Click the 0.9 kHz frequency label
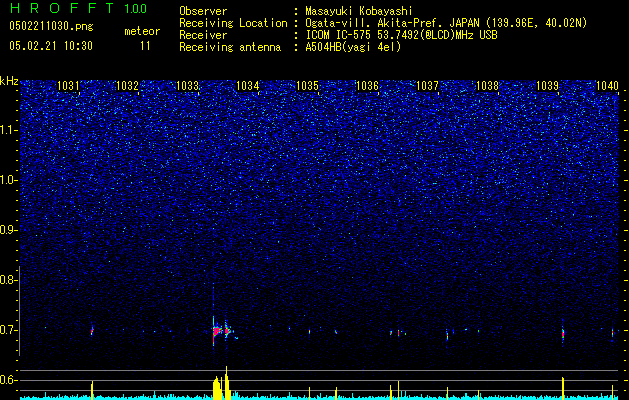The height and width of the screenshot is (400, 629). 8,230
